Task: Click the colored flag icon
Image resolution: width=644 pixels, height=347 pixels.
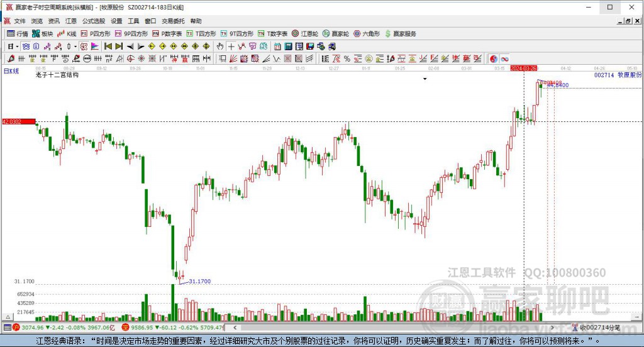Action: [95, 47]
